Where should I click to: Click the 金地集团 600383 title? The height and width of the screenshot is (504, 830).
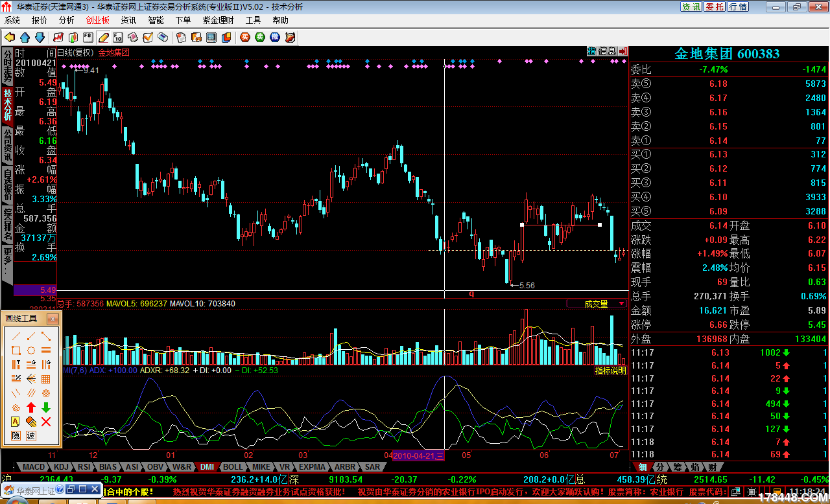tap(727, 54)
